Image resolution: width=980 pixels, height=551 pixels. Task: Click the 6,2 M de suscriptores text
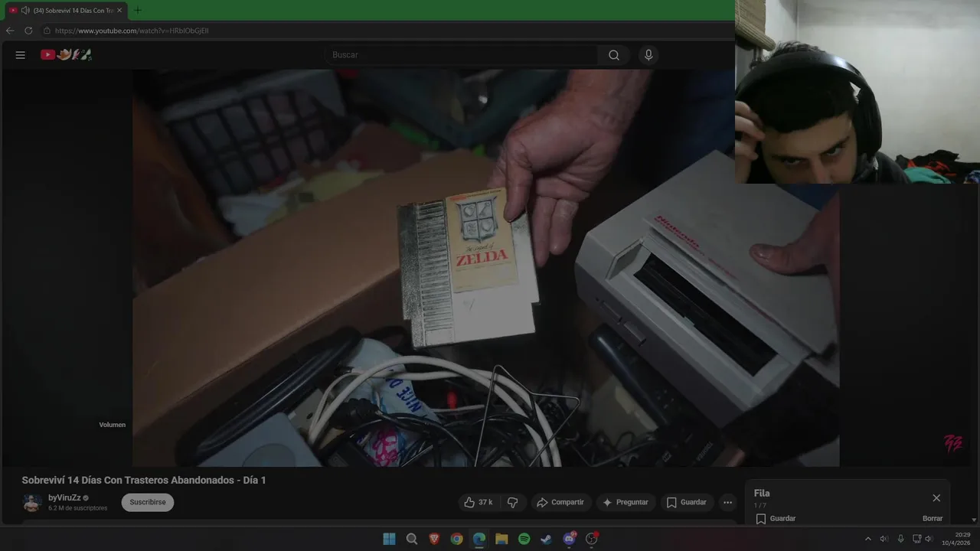[77, 508]
